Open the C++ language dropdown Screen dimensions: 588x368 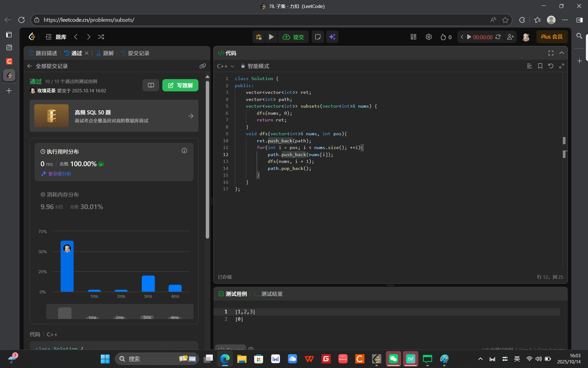[225, 66]
